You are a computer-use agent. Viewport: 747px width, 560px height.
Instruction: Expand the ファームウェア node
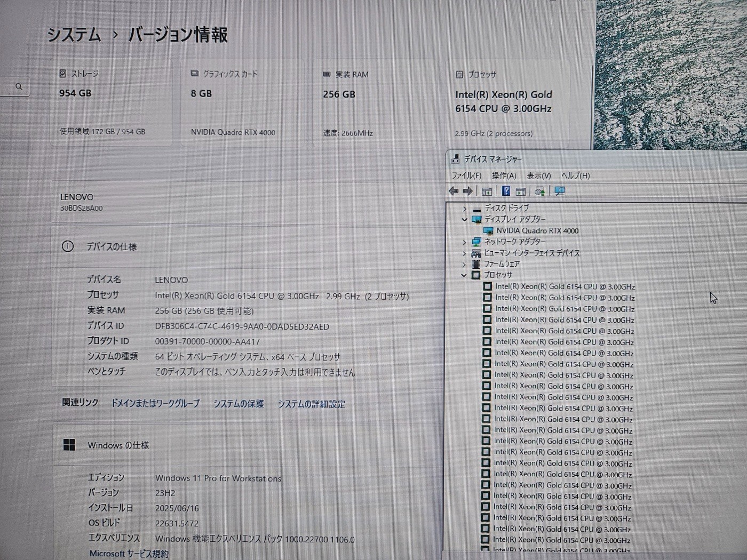464,264
